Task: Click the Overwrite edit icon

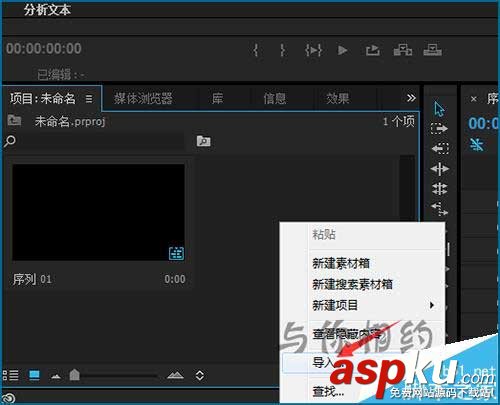Action: pos(433,50)
